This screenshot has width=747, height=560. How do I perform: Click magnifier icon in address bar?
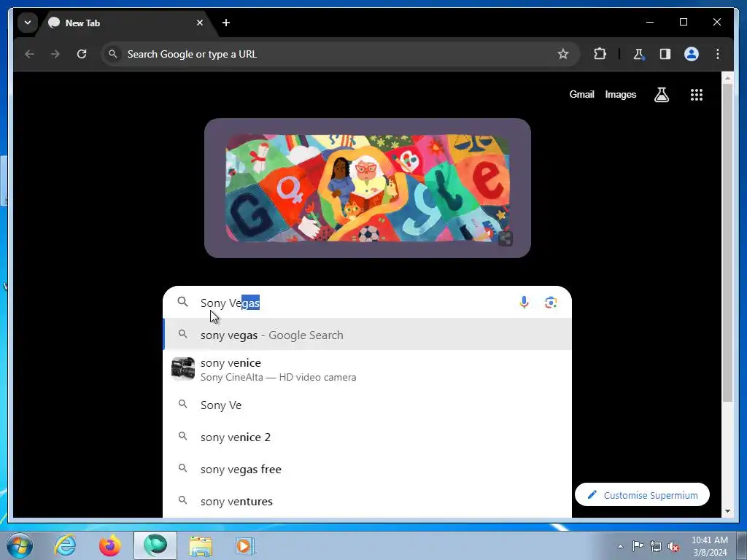point(113,54)
